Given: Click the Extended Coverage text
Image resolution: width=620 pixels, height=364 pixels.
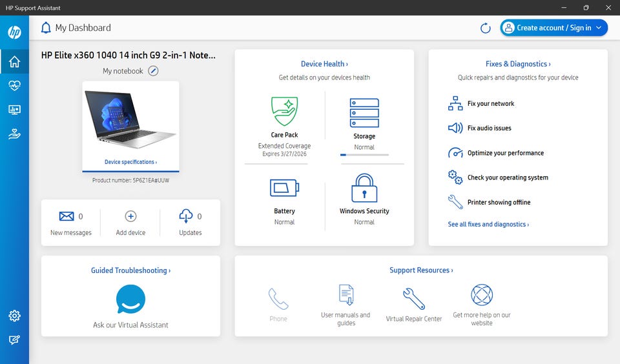Looking at the screenshot, I should 284,146.
